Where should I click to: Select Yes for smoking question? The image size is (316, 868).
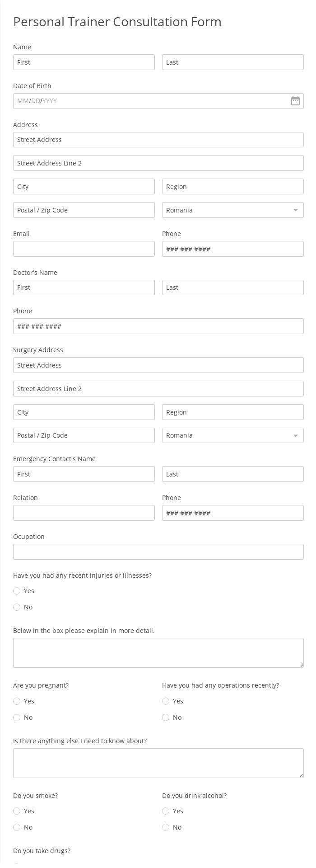click(x=17, y=811)
